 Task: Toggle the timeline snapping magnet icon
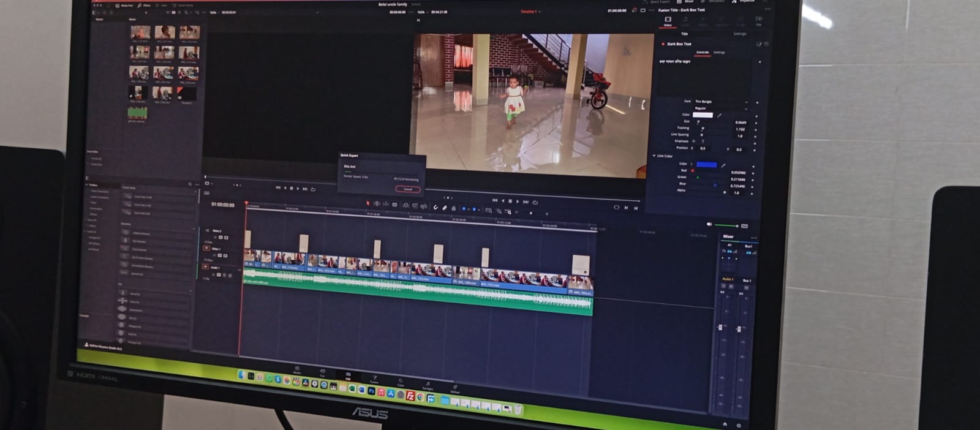(x=435, y=207)
